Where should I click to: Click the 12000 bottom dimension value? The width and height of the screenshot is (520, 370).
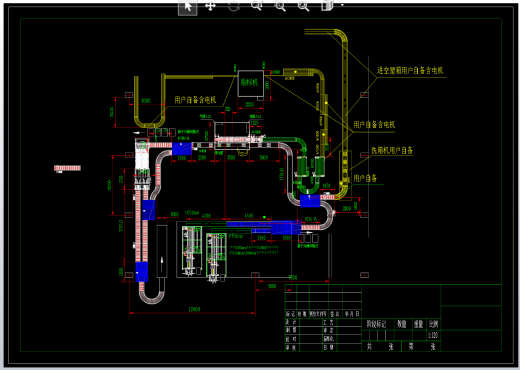click(x=194, y=310)
